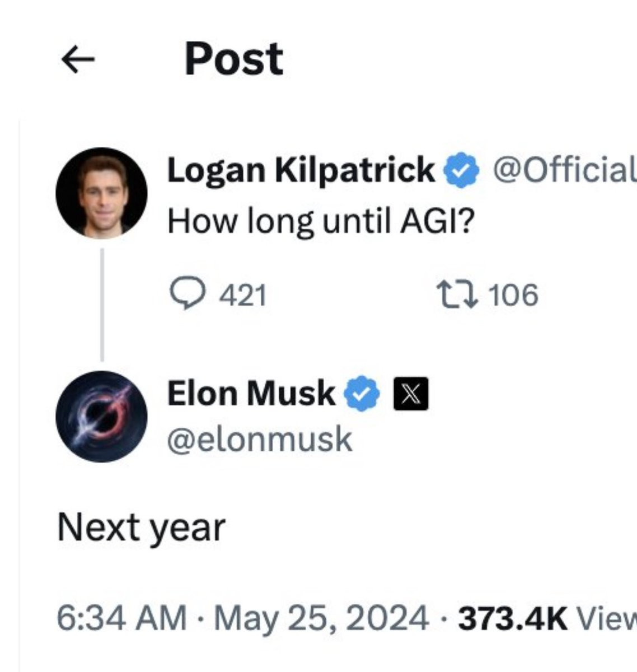This screenshot has width=637, height=672.
Task: Click Elon Musk's blue verified badge
Action: (x=361, y=394)
